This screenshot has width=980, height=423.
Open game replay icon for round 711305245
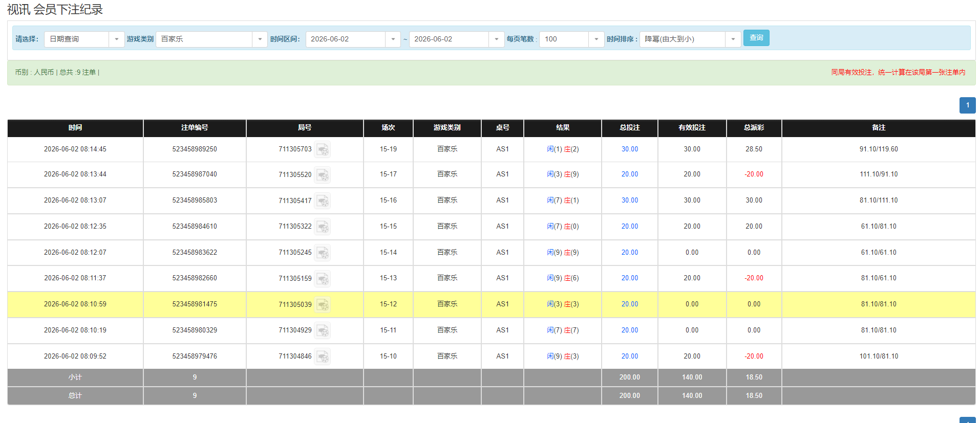tap(322, 253)
